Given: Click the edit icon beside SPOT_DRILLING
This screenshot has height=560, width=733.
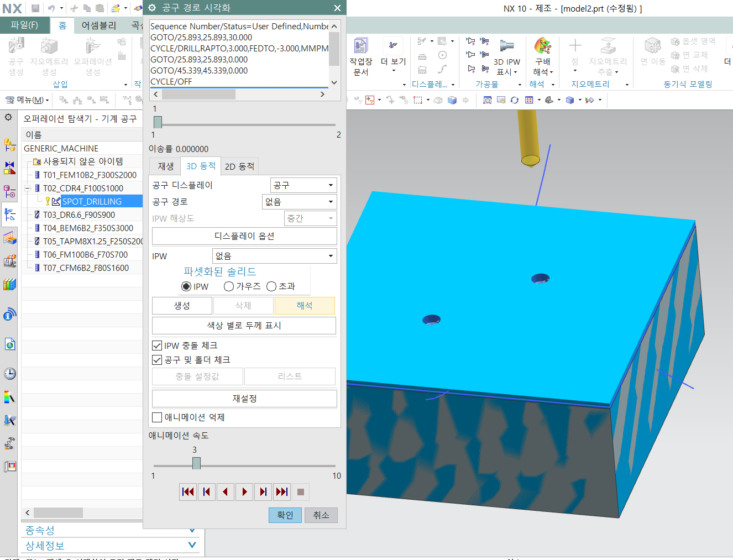Looking at the screenshot, I should [56, 201].
